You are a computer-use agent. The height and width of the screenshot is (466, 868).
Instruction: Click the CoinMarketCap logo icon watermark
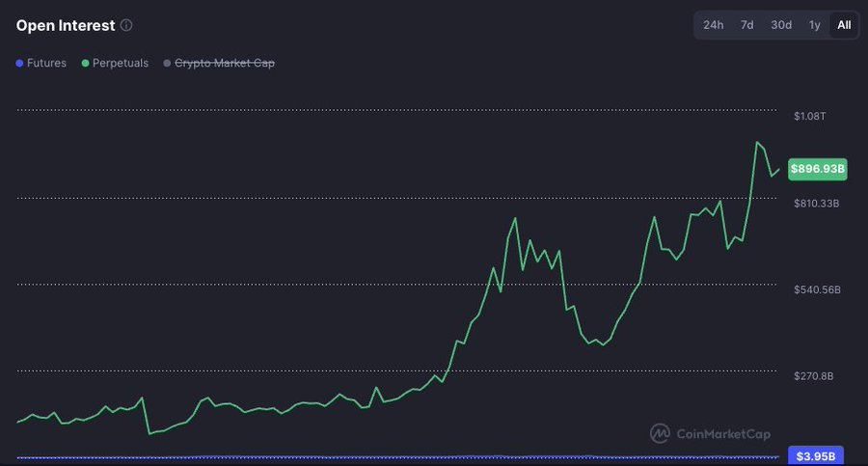click(661, 434)
